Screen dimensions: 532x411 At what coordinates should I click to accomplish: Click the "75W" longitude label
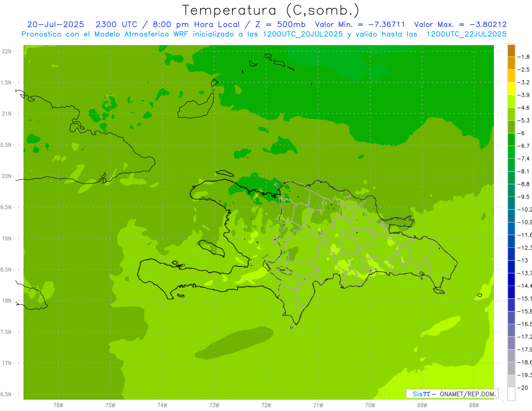(x=110, y=405)
